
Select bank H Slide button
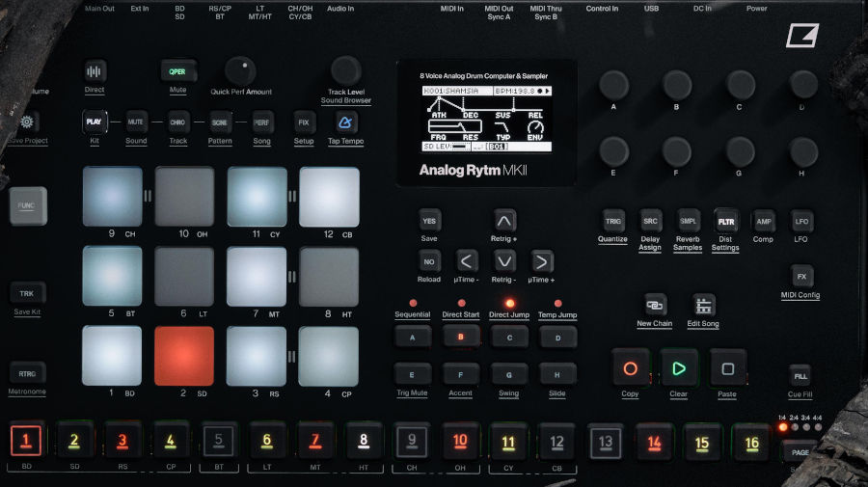tap(556, 375)
